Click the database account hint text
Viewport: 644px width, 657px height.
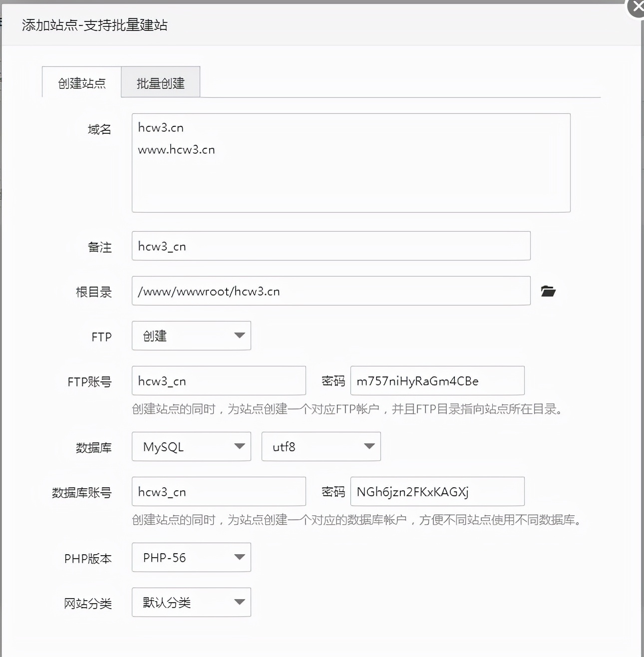(x=357, y=520)
